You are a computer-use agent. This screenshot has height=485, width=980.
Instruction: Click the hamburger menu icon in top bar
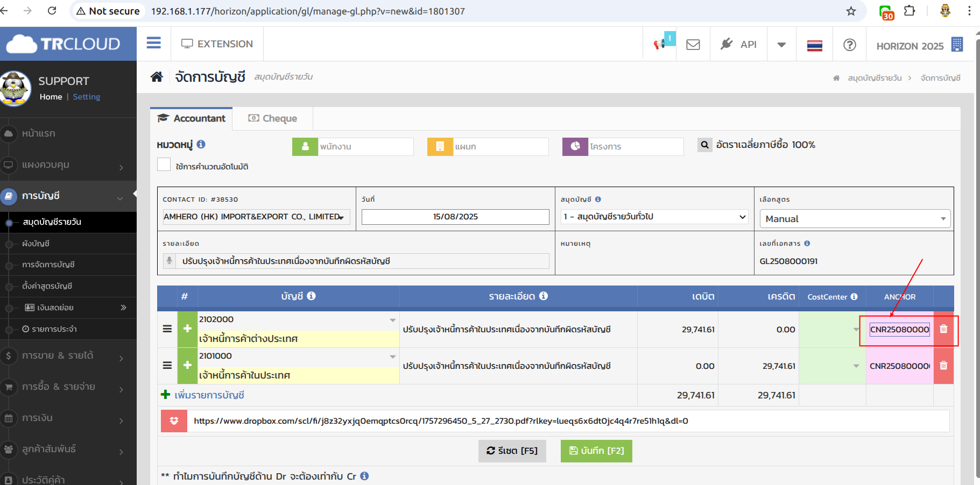[154, 43]
